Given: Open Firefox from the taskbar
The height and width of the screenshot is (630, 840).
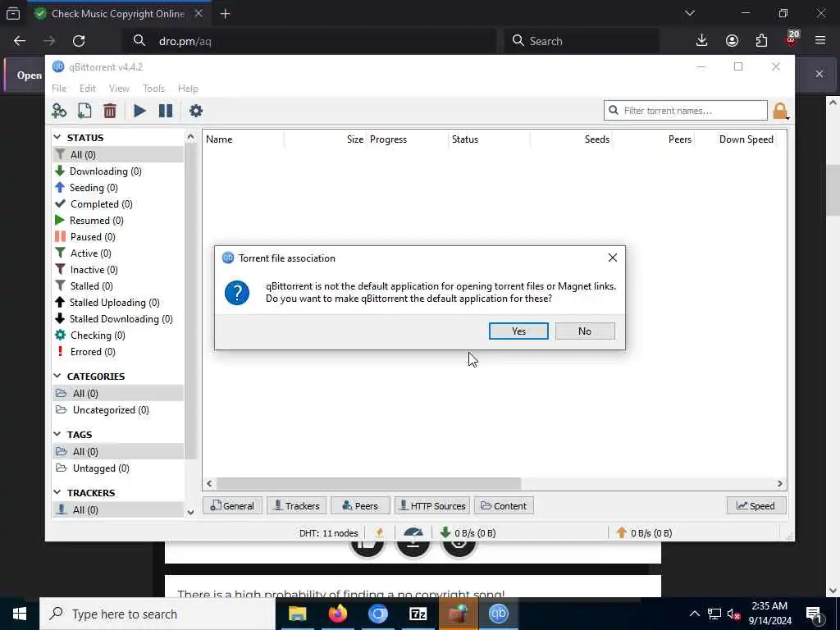Looking at the screenshot, I should click(337, 614).
